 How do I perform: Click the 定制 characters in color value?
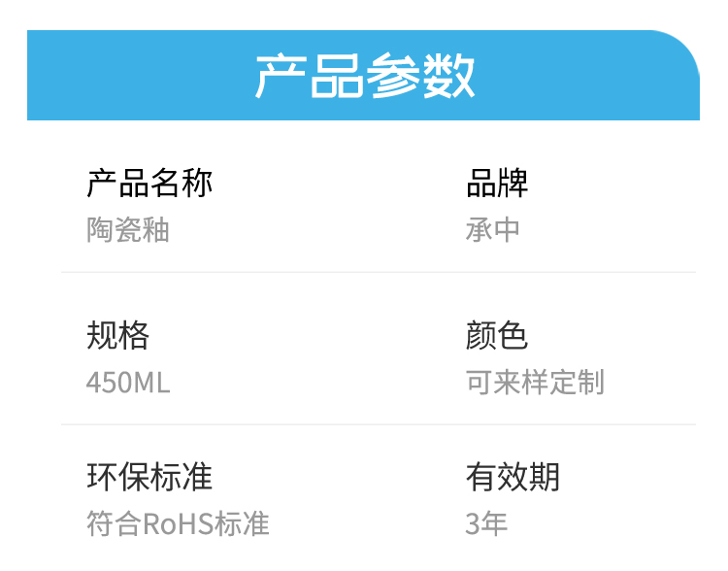point(578,383)
